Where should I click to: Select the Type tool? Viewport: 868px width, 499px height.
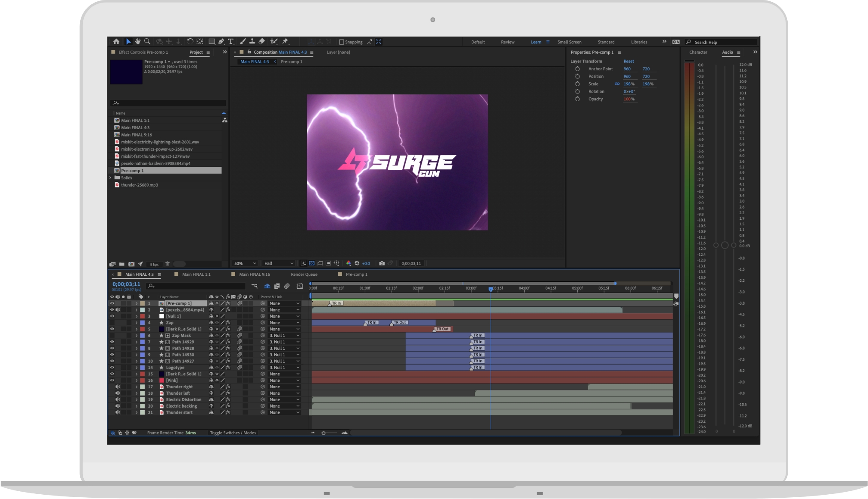click(x=231, y=42)
